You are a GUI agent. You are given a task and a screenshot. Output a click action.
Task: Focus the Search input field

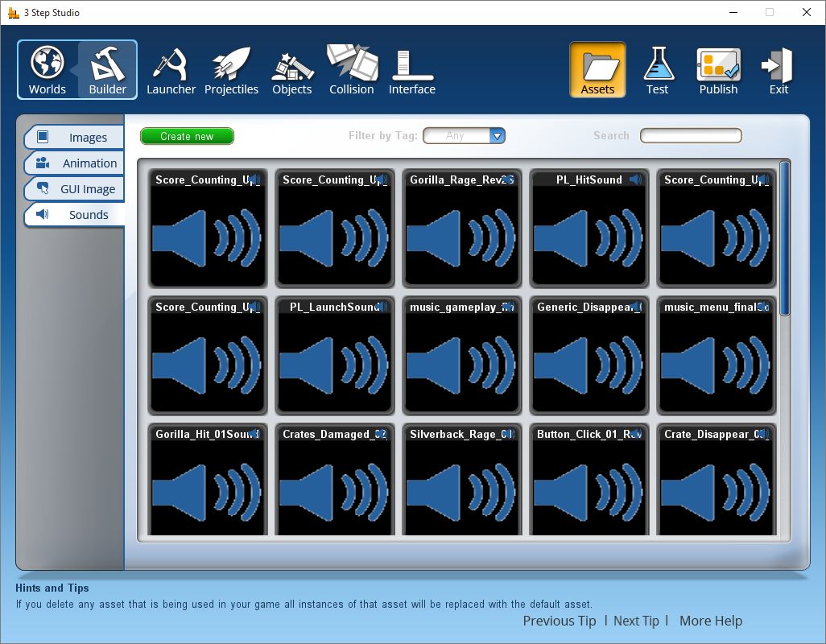click(x=691, y=136)
